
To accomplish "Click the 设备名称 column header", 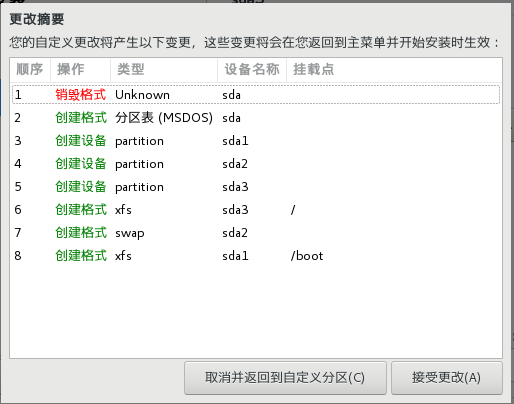I will pos(252,69).
